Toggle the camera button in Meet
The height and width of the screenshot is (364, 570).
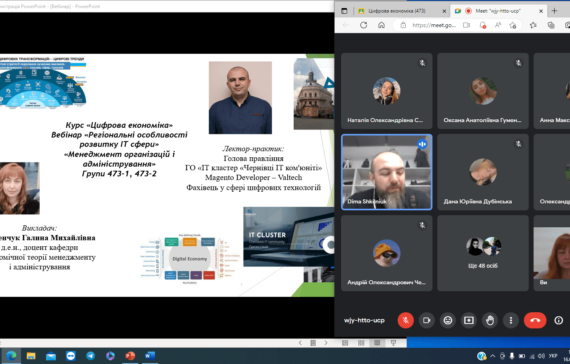[x=426, y=320]
